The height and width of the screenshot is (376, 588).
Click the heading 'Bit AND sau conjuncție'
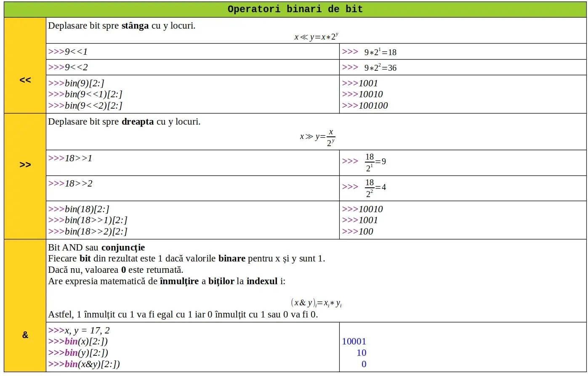[96, 248]
